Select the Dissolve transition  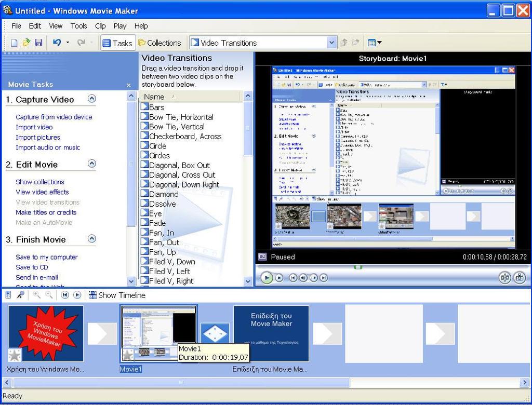coord(158,204)
